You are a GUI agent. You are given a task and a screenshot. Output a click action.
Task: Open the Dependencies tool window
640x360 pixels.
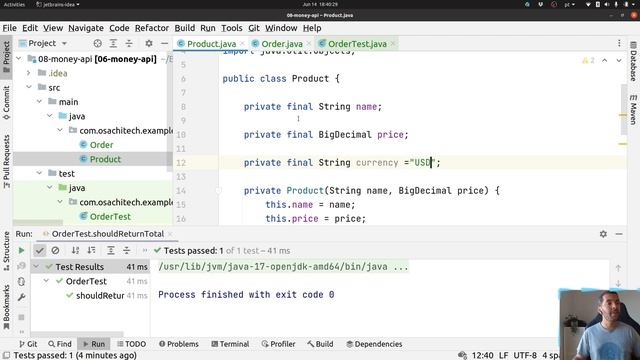click(374, 344)
